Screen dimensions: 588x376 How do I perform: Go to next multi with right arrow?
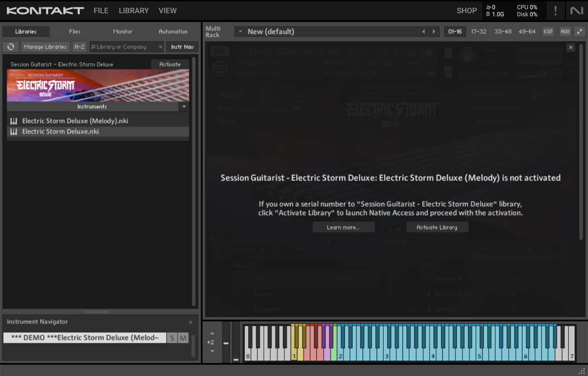434,31
